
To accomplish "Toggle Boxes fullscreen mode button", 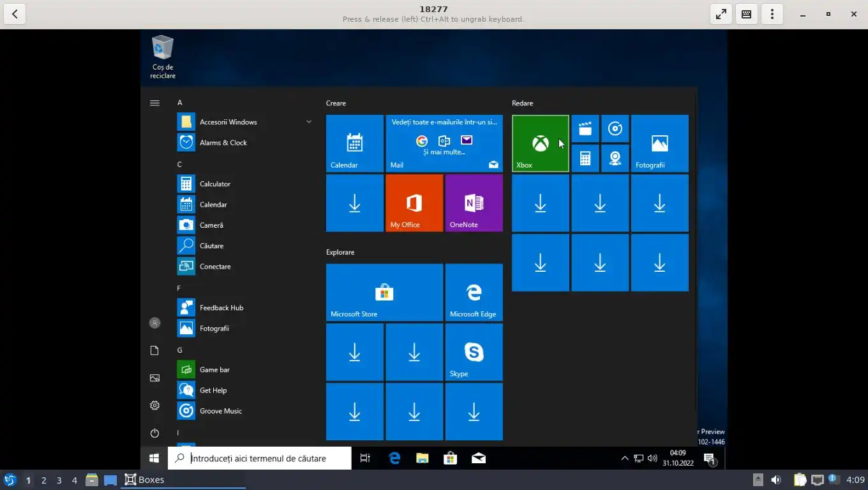I will 721,14.
